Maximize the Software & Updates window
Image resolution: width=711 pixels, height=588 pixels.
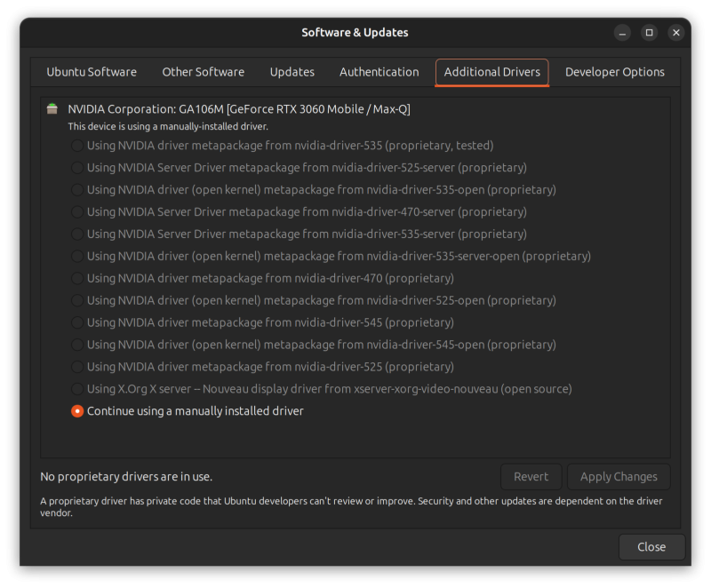(650, 33)
